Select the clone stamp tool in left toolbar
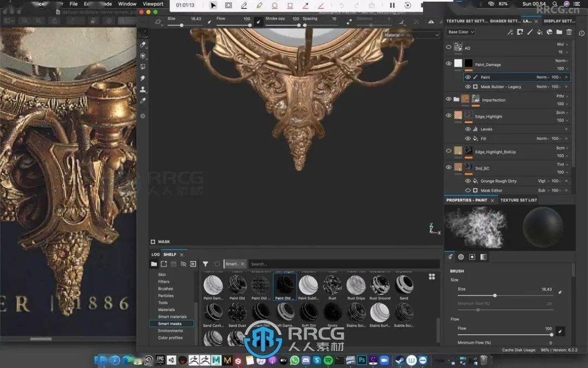 point(143,89)
